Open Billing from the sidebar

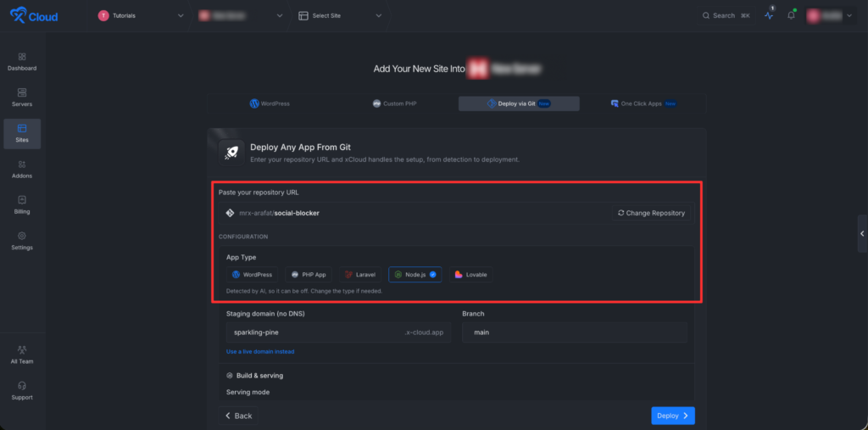point(22,205)
